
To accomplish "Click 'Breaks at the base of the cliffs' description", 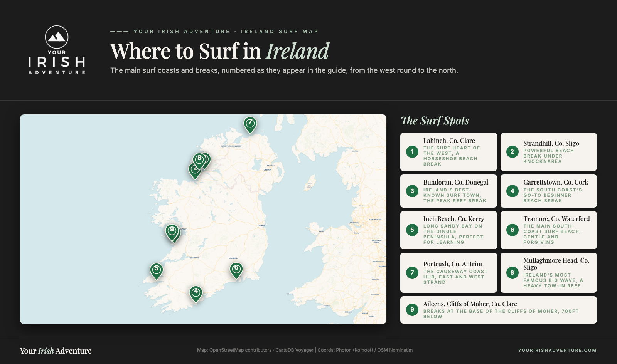I will [501, 314].
